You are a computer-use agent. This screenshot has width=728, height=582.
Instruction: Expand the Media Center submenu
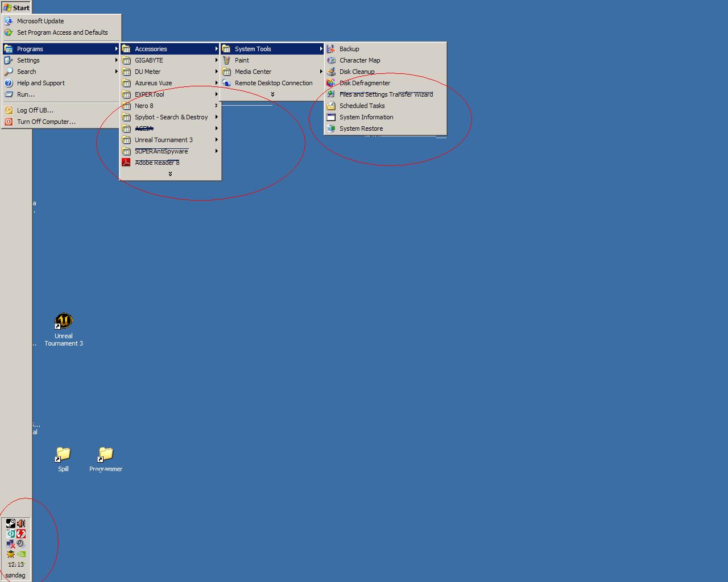[x=272, y=72]
